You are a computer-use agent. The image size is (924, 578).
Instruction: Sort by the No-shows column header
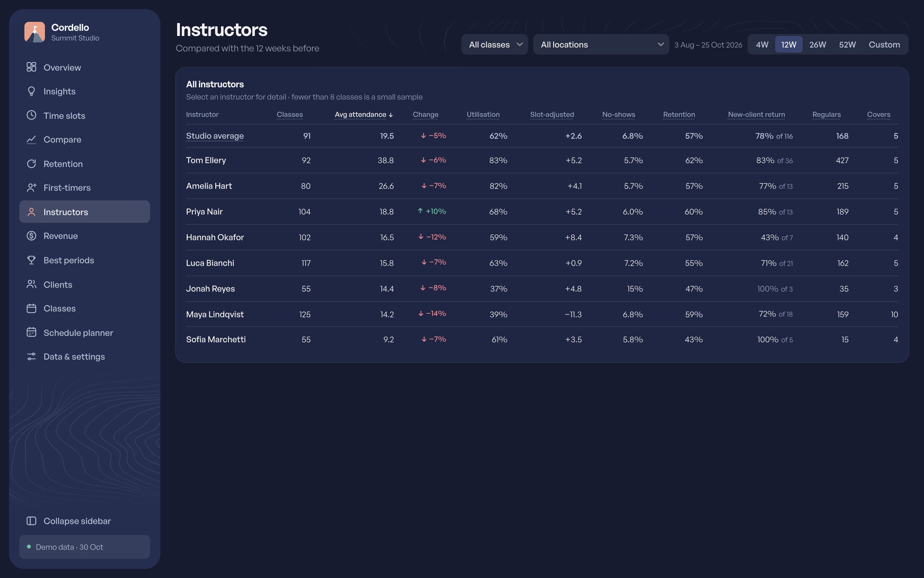tap(619, 114)
